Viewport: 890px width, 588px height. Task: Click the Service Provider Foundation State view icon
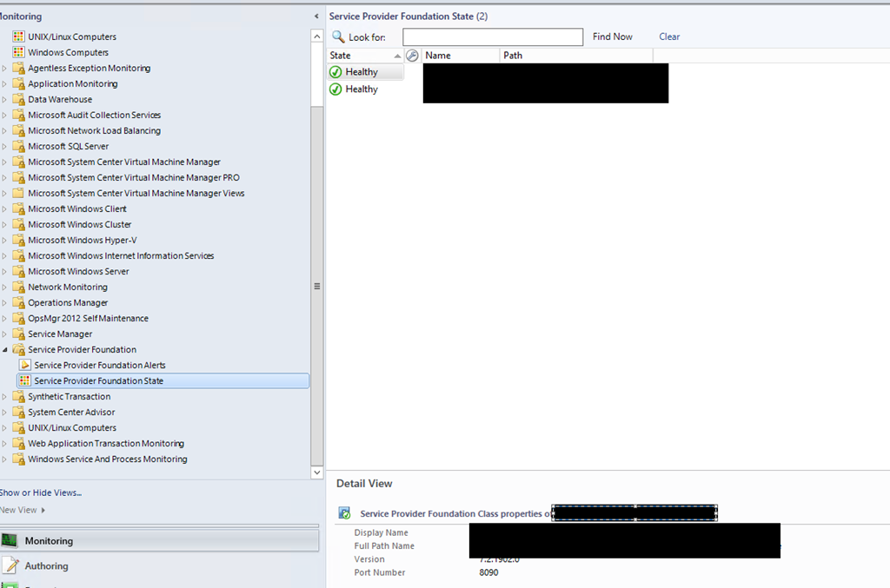pyautogui.click(x=25, y=381)
